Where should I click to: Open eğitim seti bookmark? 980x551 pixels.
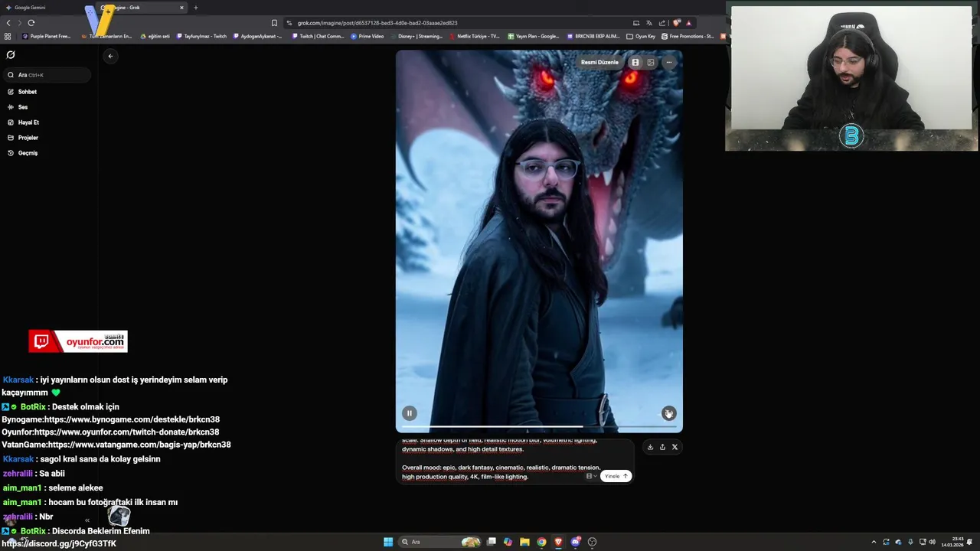tap(155, 36)
